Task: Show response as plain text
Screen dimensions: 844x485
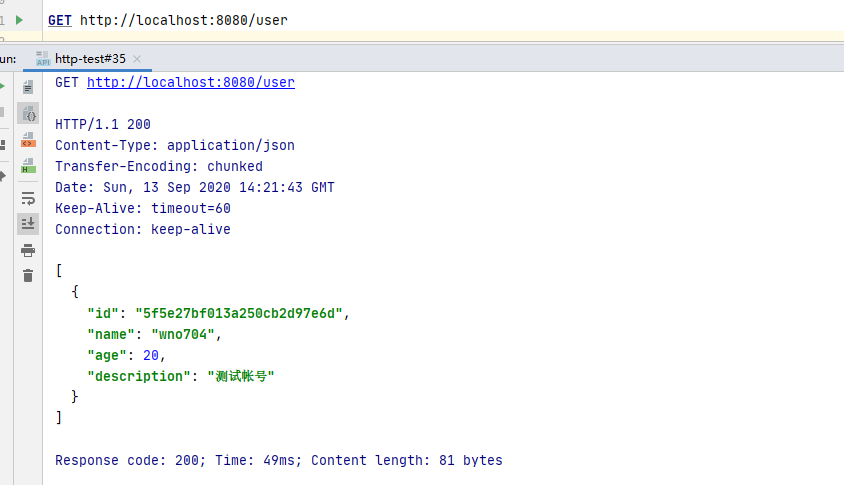Action: click(x=28, y=87)
